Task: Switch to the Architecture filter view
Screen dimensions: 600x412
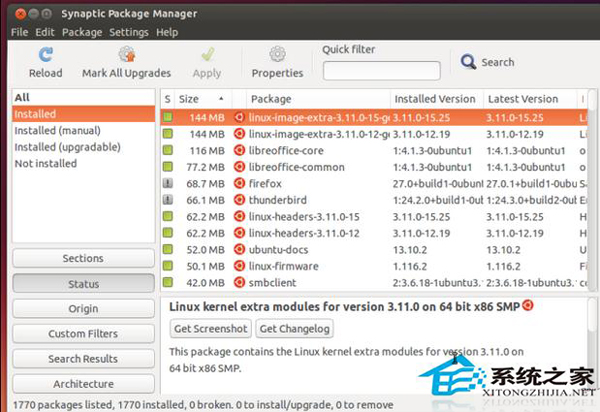Action: tap(83, 384)
